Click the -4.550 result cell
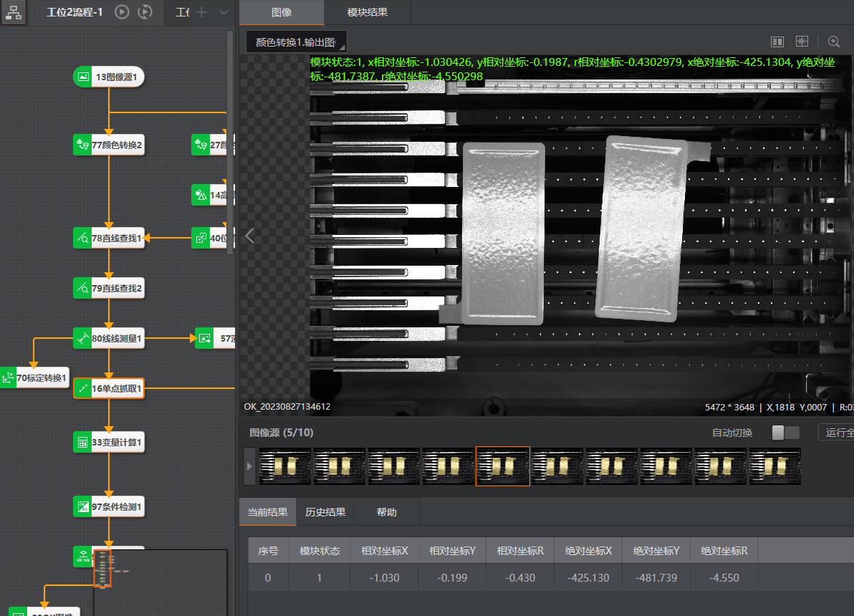 coord(724,578)
